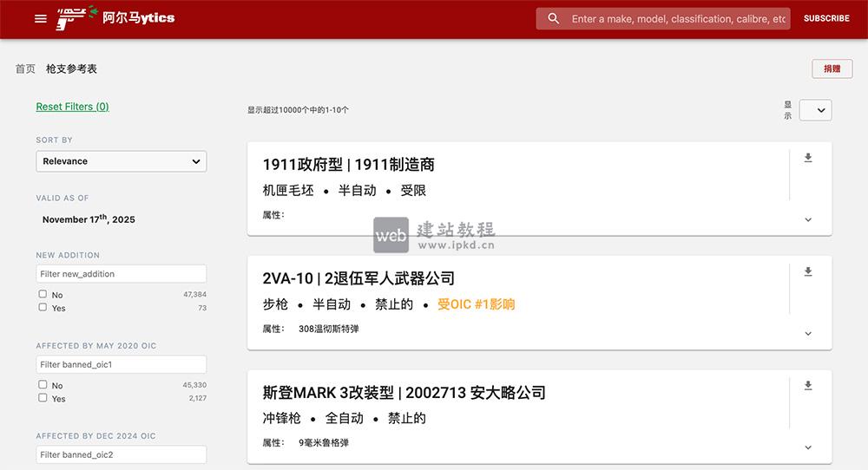Go to 首页 breadcrumb
The height and width of the screenshot is (470, 868).
(25, 69)
